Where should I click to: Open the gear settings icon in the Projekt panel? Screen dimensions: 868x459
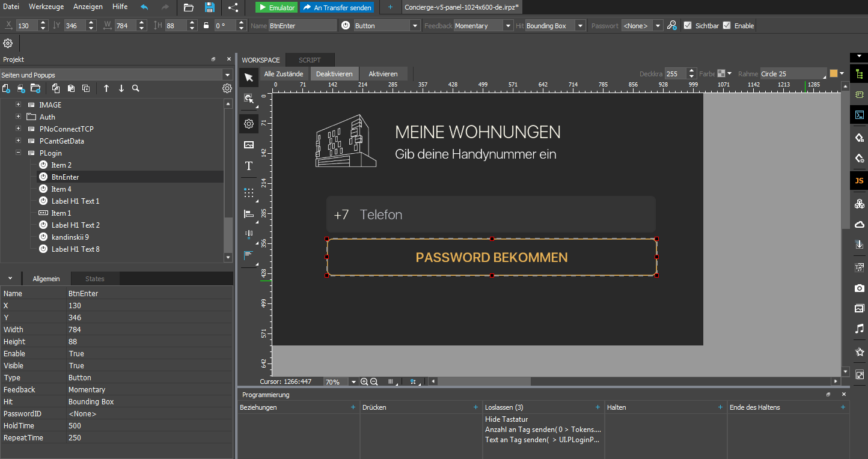point(227,88)
